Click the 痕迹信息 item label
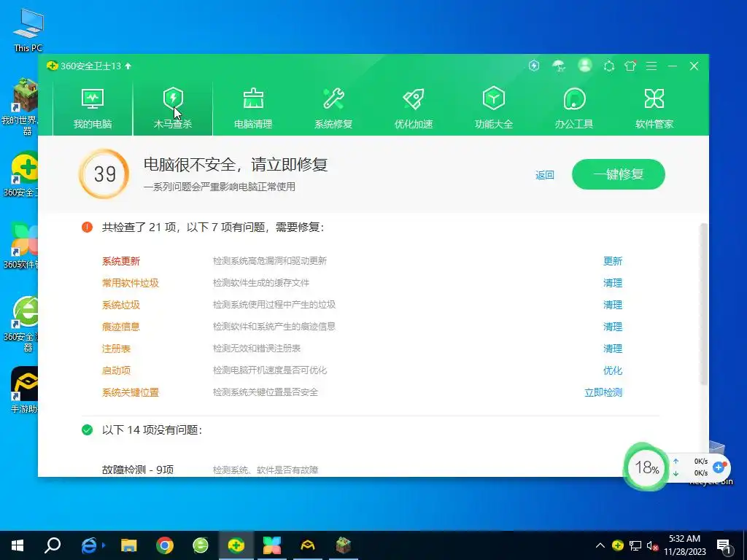 click(x=121, y=327)
